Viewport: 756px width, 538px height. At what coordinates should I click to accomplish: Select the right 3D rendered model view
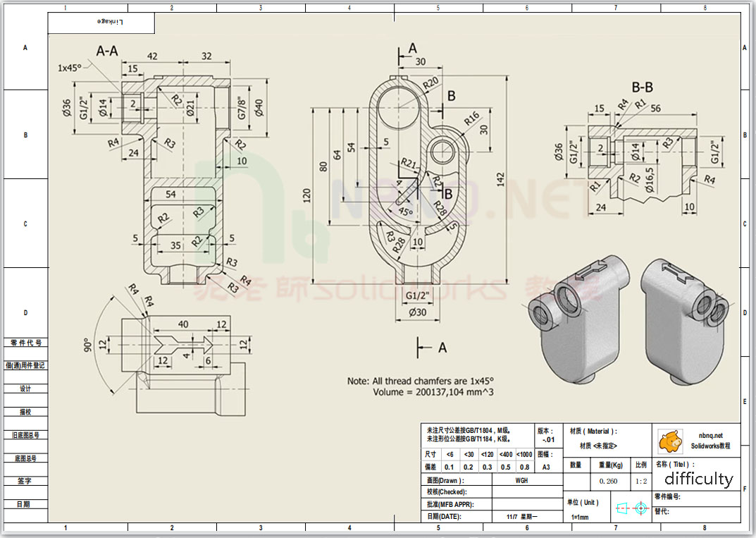point(685,322)
